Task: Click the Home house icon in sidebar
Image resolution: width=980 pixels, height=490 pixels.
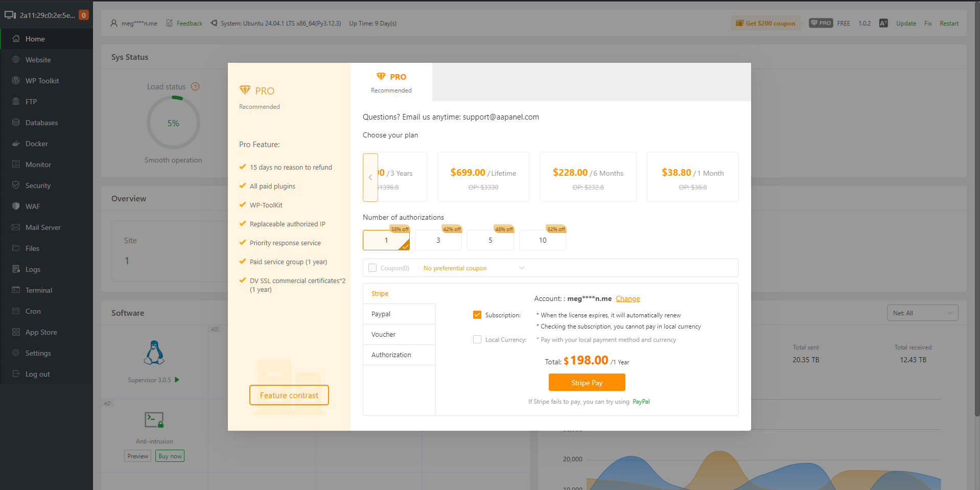Action: pyautogui.click(x=16, y=39)
